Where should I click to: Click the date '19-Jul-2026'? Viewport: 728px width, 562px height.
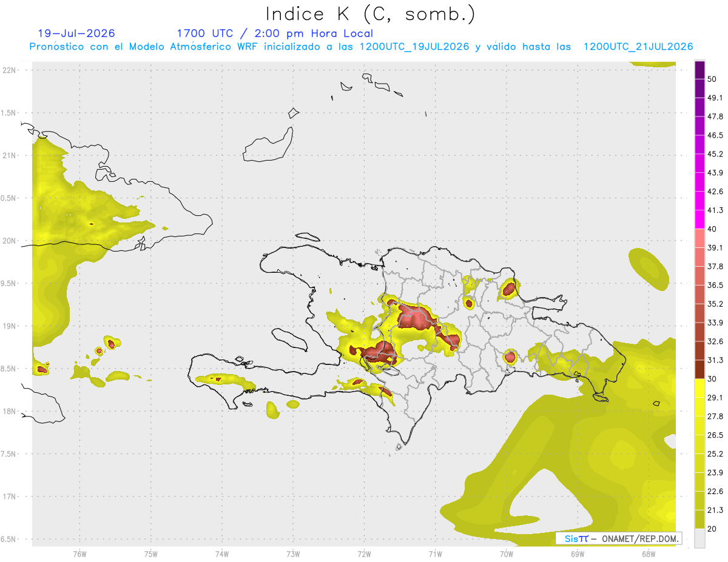(76, 33)
